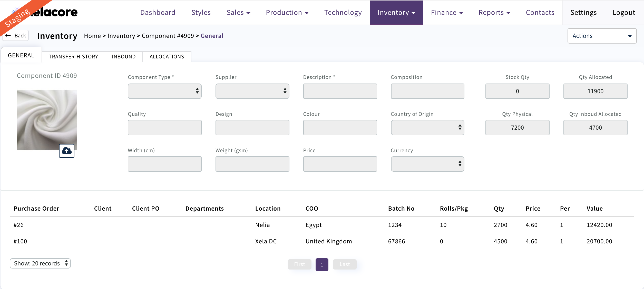Open the Supplier dropdown
Screen dimensions: 644x289
tap(252, 91)
